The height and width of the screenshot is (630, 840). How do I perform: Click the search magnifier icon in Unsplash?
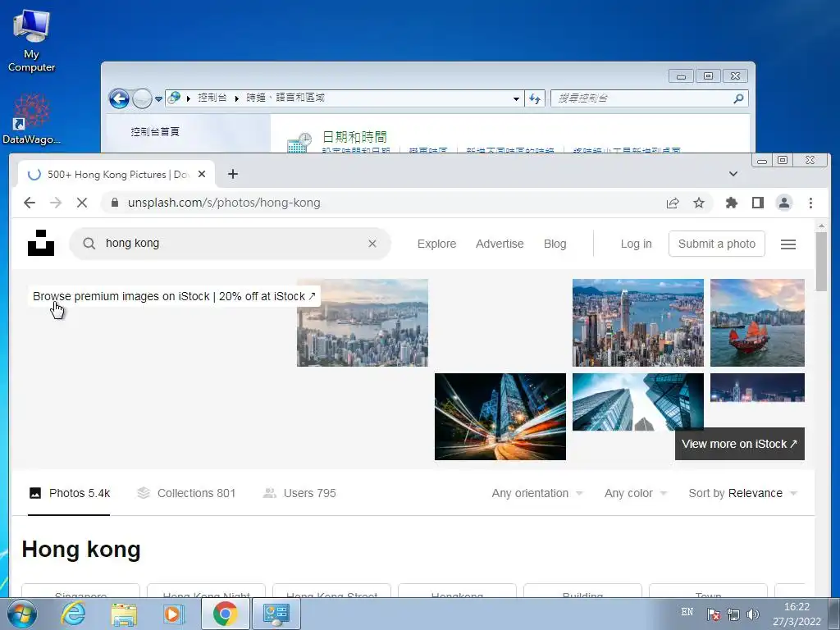click(89, 244)
